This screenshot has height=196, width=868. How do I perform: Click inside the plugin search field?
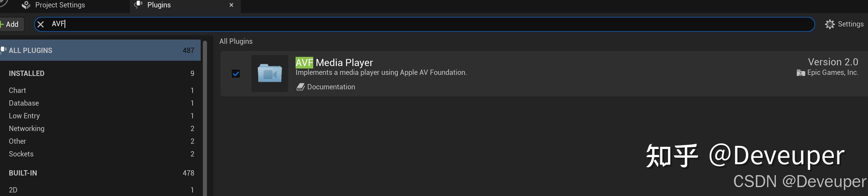423,24
